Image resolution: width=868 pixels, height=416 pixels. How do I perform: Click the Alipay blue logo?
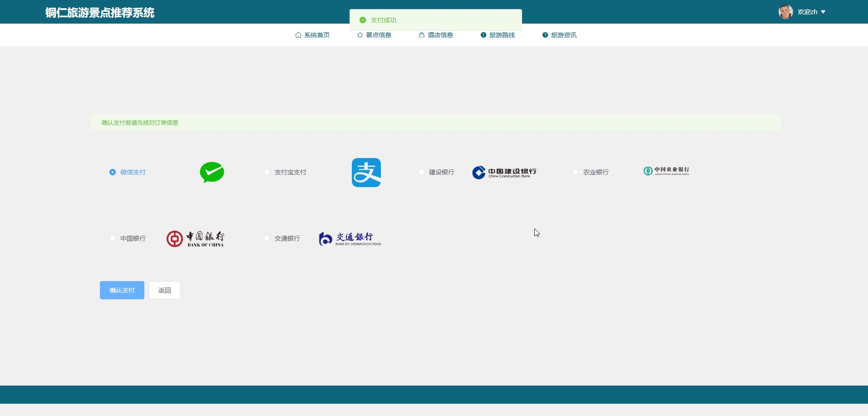point(366,173)
